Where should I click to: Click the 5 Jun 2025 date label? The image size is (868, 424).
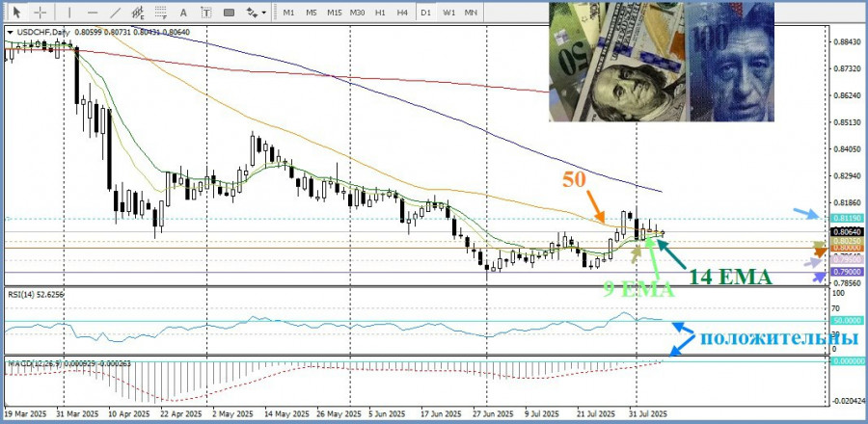point(389,413)
